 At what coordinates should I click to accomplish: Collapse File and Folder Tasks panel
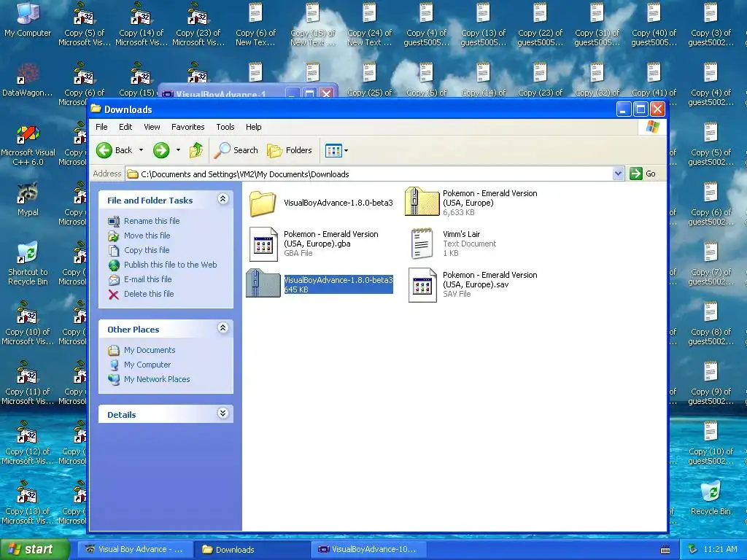point(222,199)
